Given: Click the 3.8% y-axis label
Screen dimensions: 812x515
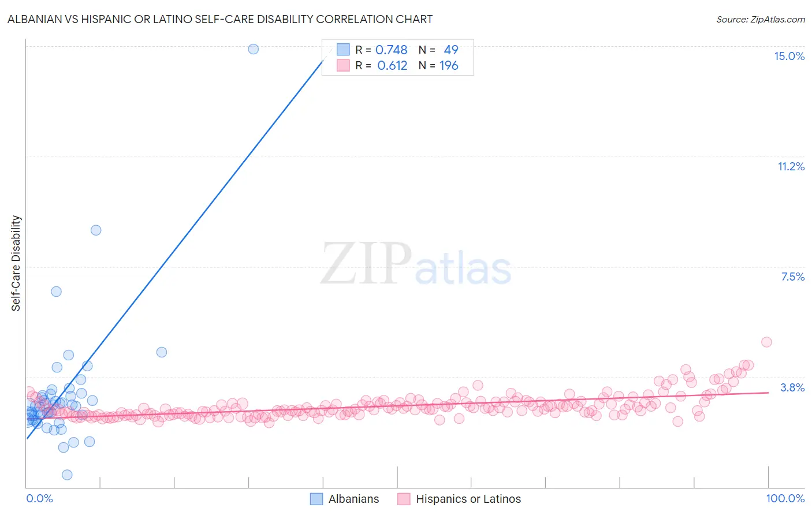Looking at the screenshot, I should click(x=792, y=387).
